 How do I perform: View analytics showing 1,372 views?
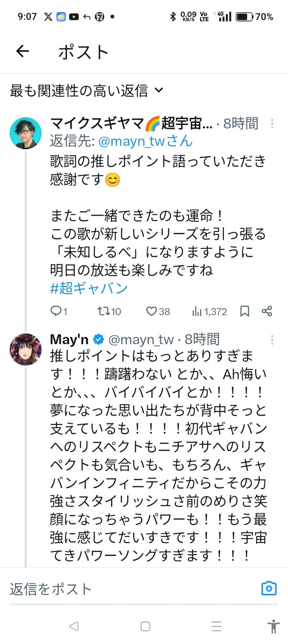coord(210,312)
